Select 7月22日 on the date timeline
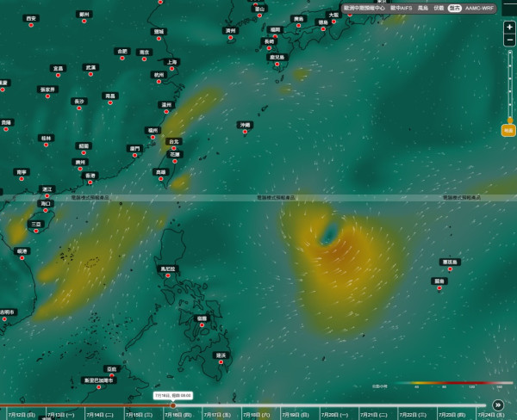The width and height of the screenshot is (517, 420). (x=413, y=415)
